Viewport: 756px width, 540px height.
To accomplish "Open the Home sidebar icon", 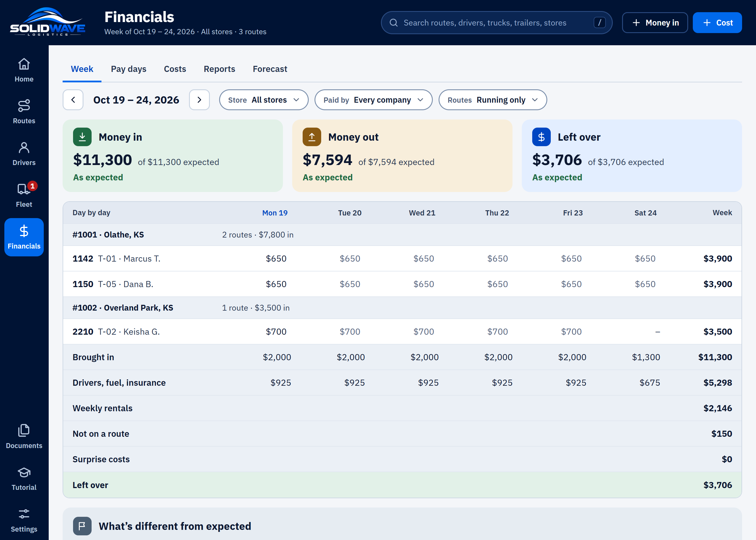I will (x=24, y=70).
